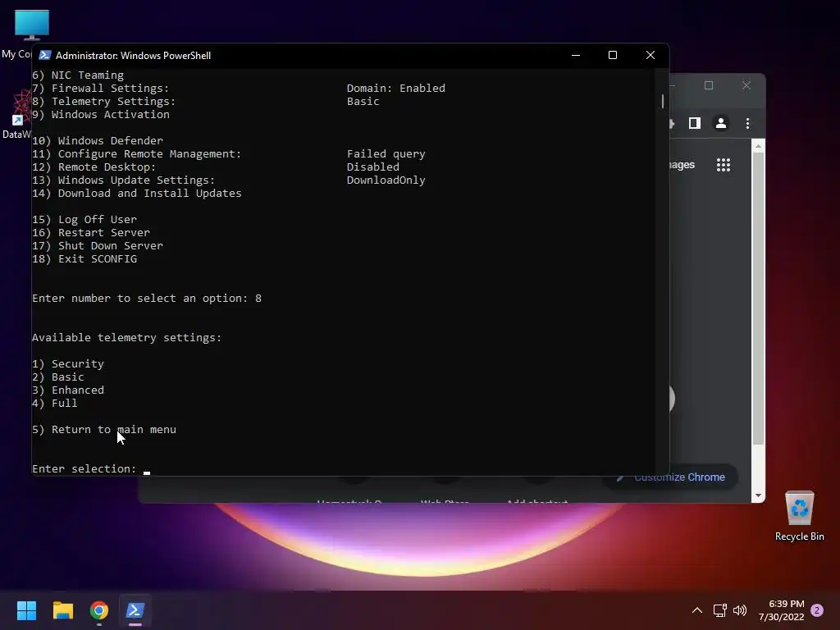The image size is (840, 630).
Task: Click the PowerShell scrollbar thumb
Action: [663, 101]
